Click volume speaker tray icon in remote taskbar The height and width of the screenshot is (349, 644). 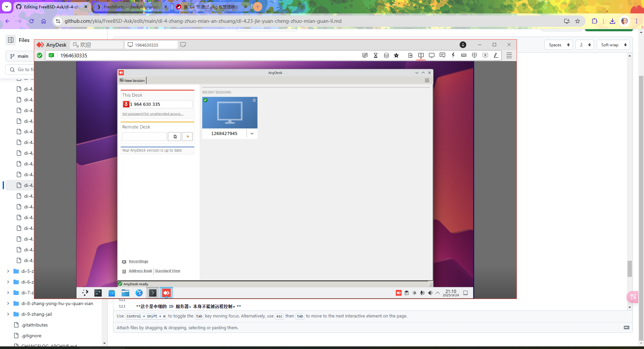430,293
